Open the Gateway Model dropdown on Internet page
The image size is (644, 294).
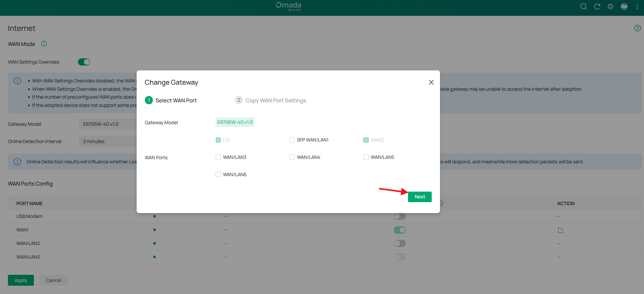point(108,124)
